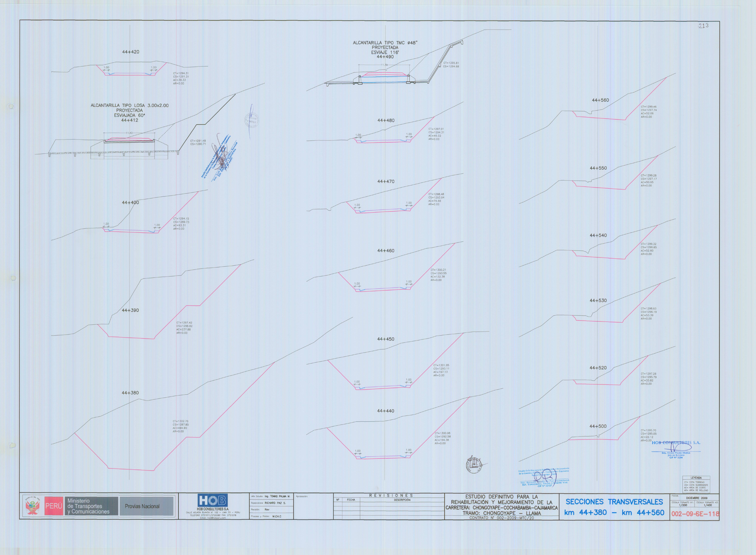Click the 'Ministerio de Transportes y Comunicaciones' block
The image size is (756, 555).
(x=91, y=506)
